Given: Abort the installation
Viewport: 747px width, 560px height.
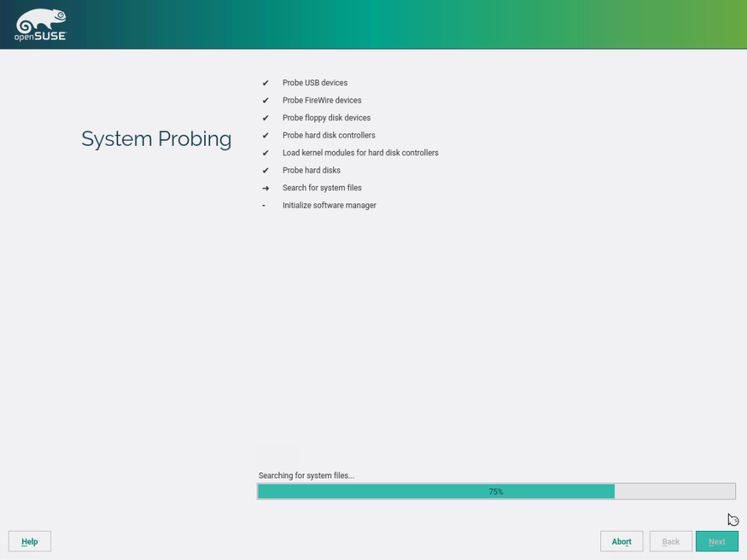Looking at the screenshot, I should coord(622,541).
